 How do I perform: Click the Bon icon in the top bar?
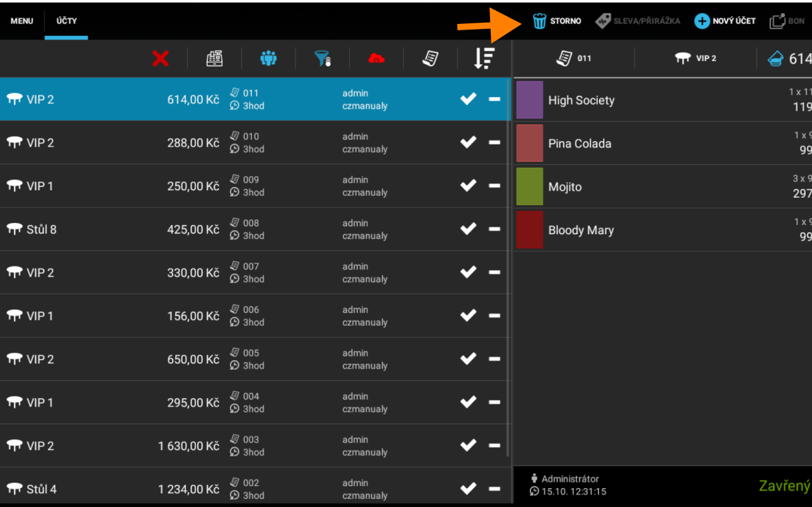(777, 21)
